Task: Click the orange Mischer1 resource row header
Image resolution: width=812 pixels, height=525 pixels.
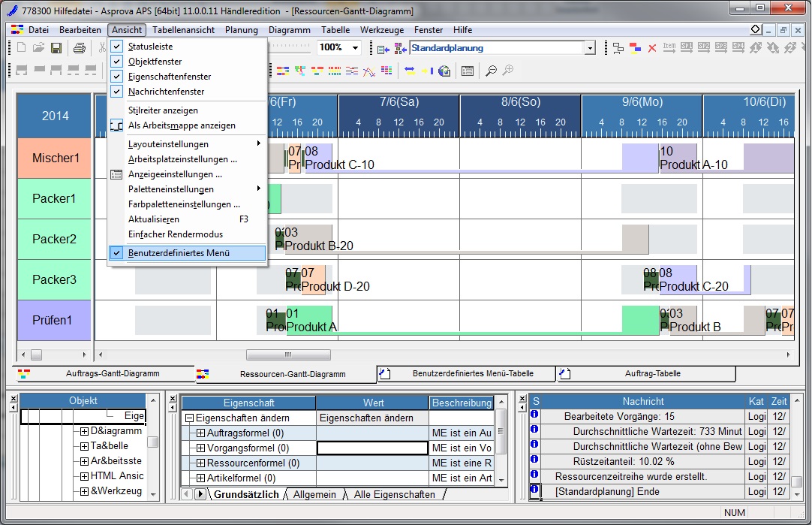Action: pyautogui.click(x=55, y=158)
